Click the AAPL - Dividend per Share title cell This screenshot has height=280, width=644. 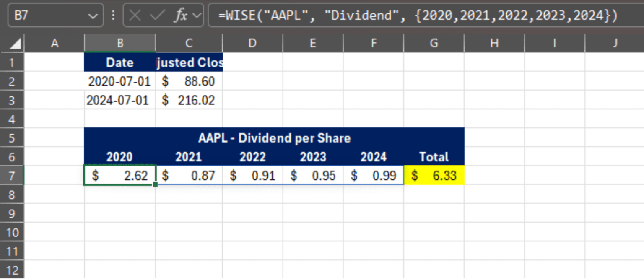tap(274, 138)
